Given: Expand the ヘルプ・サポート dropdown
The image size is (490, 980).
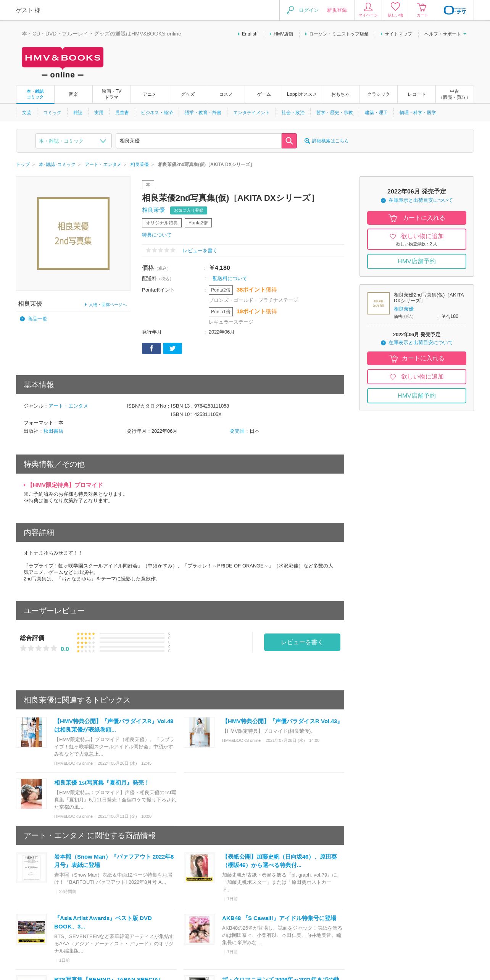Looking at the screenshot, I should pos(445,34).
